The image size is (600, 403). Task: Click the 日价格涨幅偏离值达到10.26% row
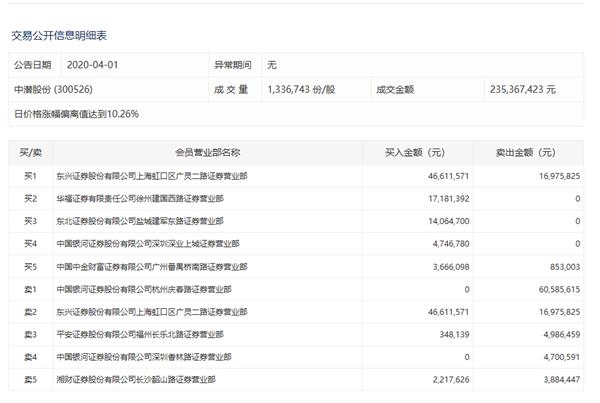pyautogui.click(x=77, y=114)
